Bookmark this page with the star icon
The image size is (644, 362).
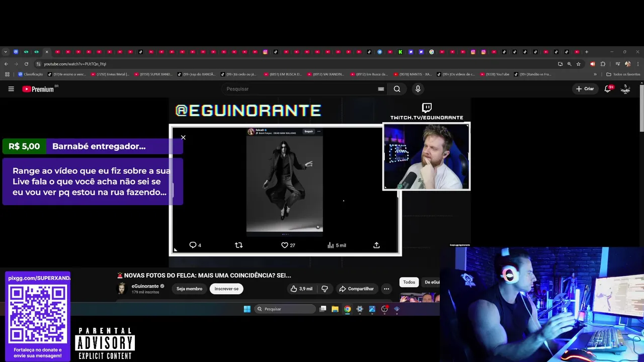579,64
